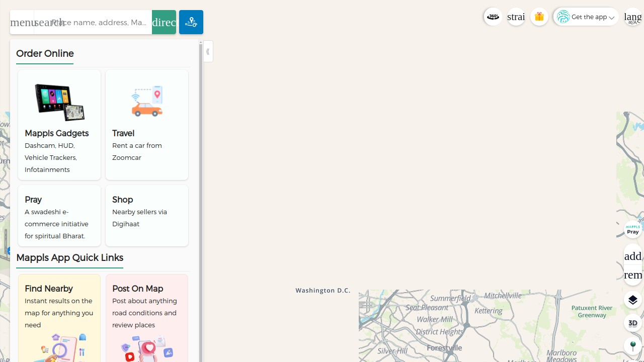
Task: Click the green location pin icon
Action: coord(633,346)
